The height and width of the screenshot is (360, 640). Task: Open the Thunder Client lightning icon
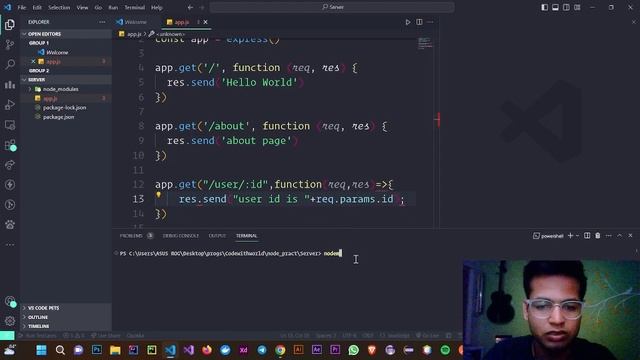pyautogui.click(x=10, y=184)
